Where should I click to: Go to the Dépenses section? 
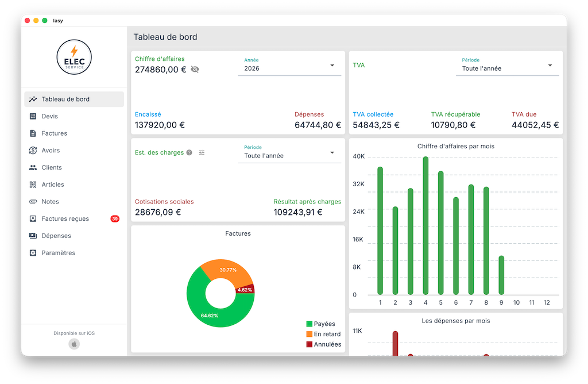pyautogui.click(x=74, y=236)
